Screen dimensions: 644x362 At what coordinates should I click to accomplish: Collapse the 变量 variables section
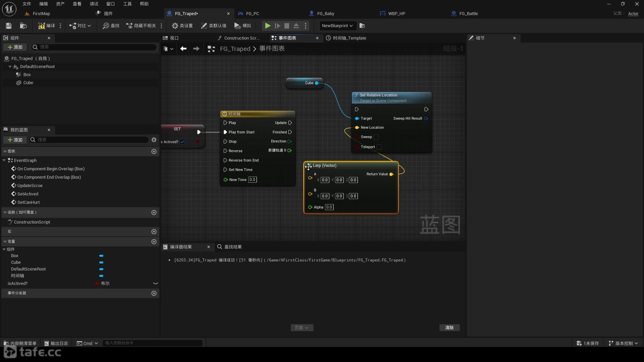[5, 242]
